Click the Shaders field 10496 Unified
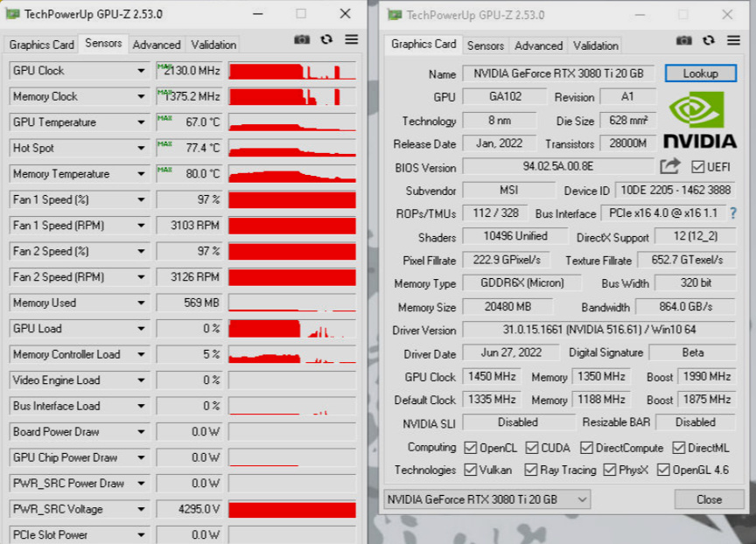This screenshot has width=756, height=544. pos(514,236)
